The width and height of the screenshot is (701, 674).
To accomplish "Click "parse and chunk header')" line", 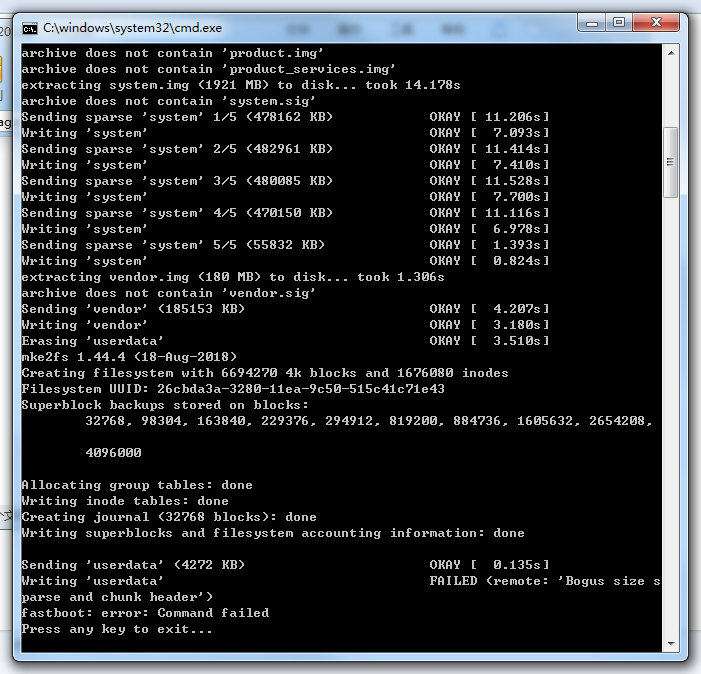I will tap(117, 597).
